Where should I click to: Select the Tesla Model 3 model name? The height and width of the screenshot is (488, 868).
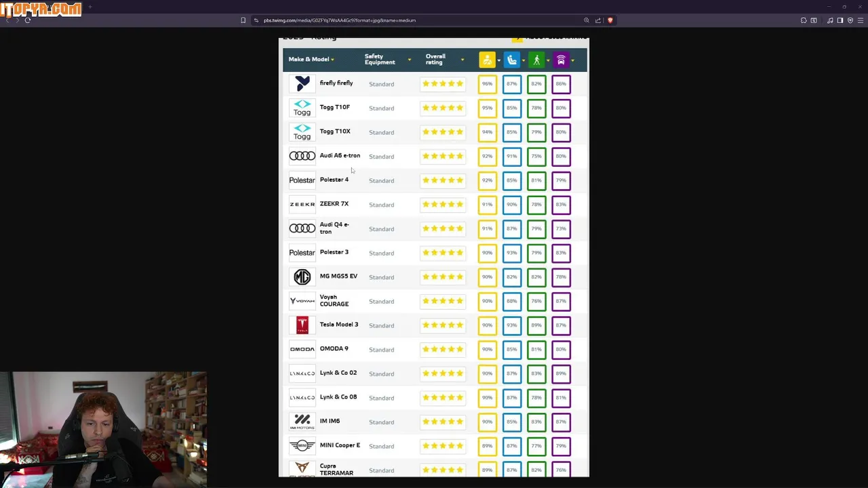pos(339,325)
